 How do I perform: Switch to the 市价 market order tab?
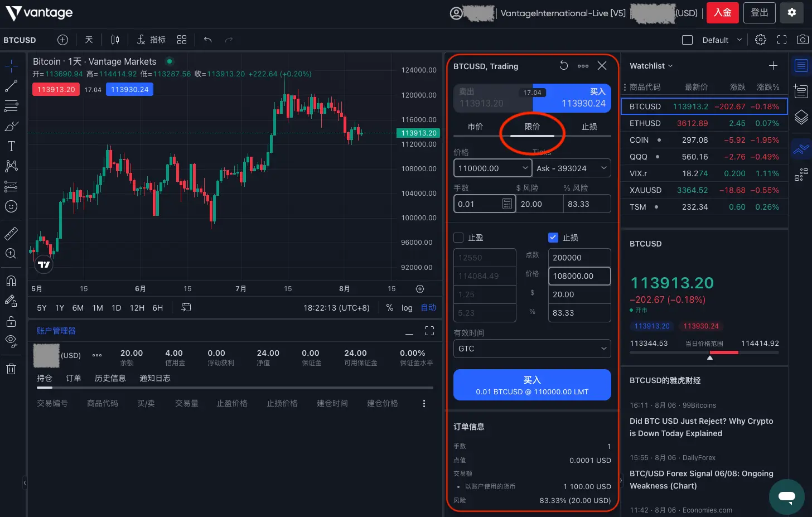point(475,127)
